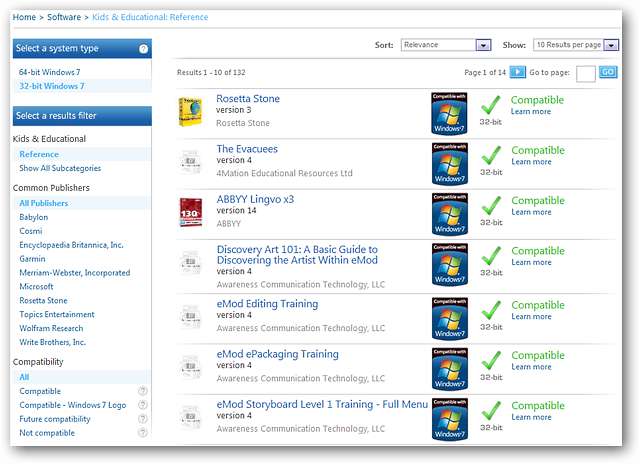
Task: Click help icon next to Compatible filter
Action: coord(143,391)
